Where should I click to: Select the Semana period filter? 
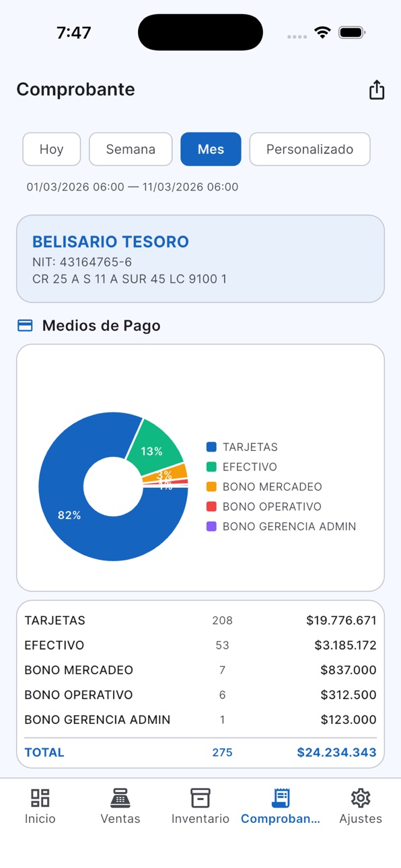[131, 149]
